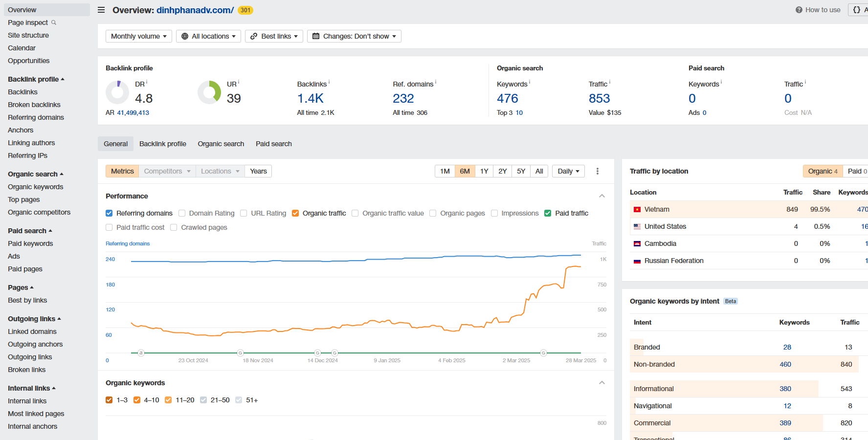
Task: Click the Beta badge by keywords intent
Action: pos(731,301)
